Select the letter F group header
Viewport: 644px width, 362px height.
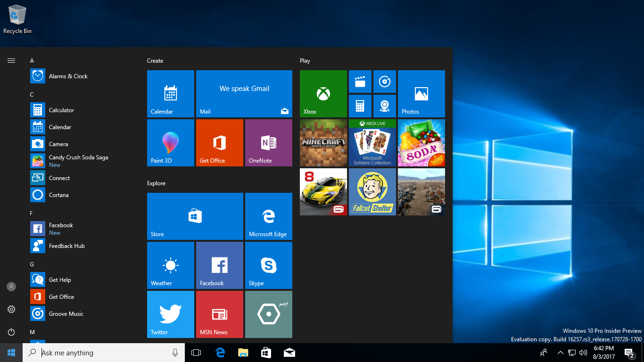pyautogui.click(x=32, y=214)
